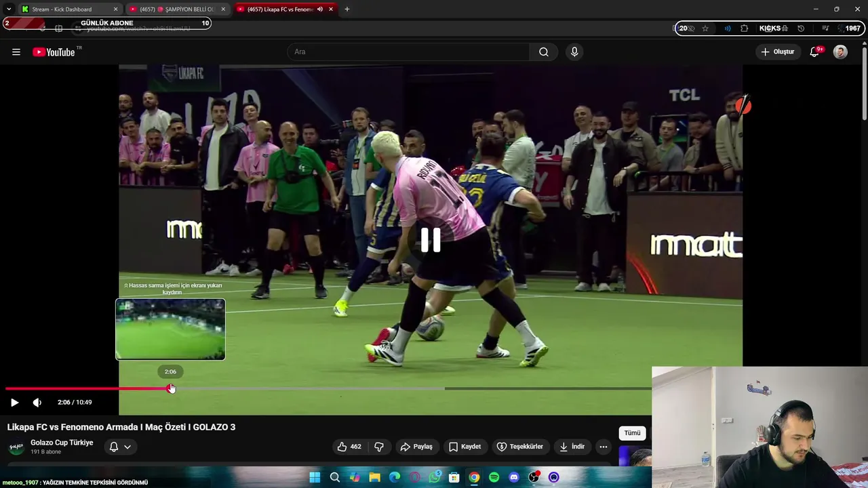Seek the video progress bar scrubber

pyautogui.click(x=171, y=388)
